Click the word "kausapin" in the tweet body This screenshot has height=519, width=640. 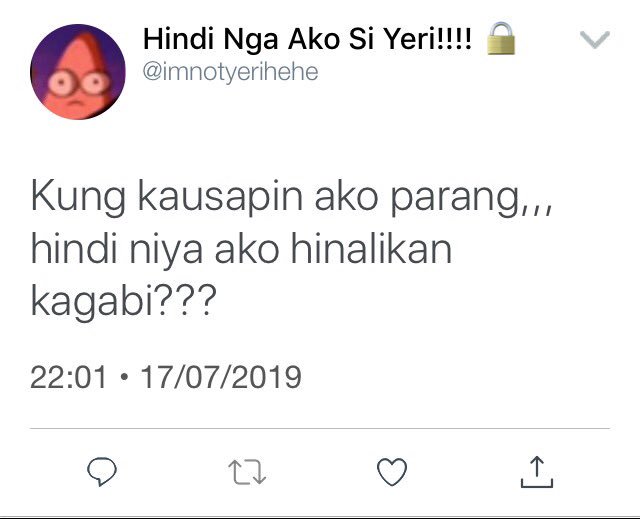tap(220, 197)
